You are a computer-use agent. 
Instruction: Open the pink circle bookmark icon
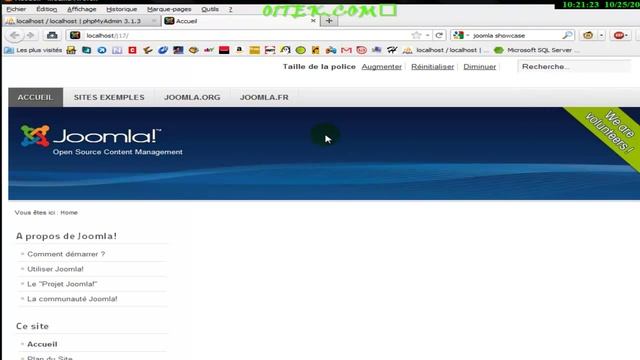click(x=362, y=50)
